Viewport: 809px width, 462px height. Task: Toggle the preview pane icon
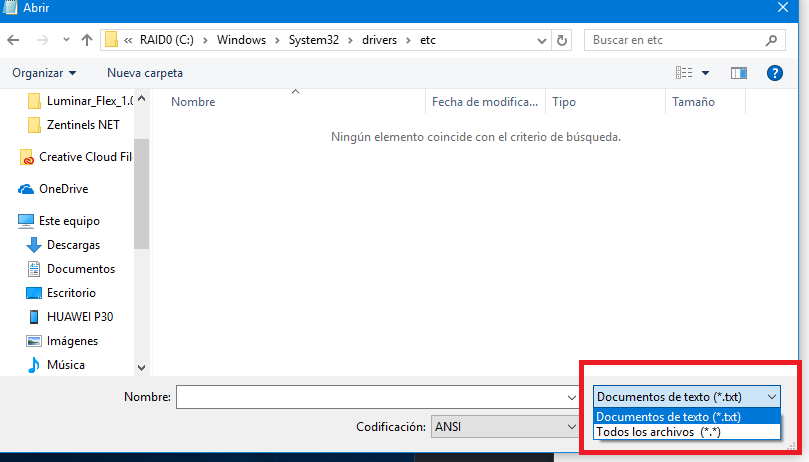[739, 73]
